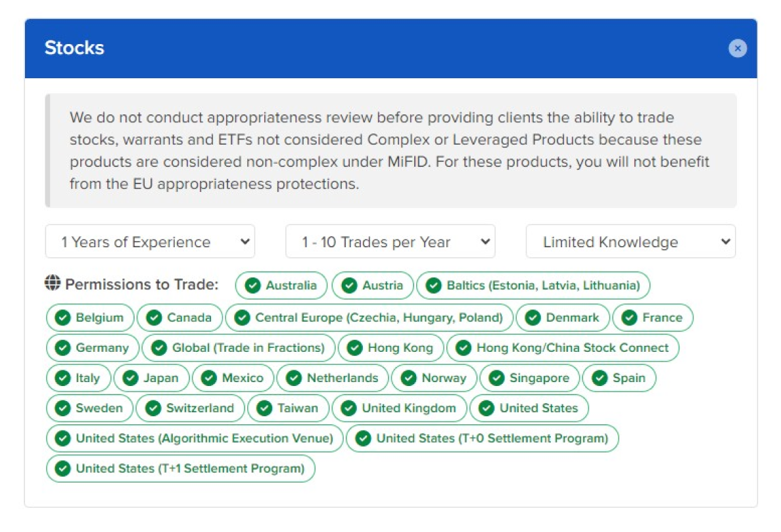Click the globe icon beside Permissions to Trade
Image resolution: width=781 pixels, height=532 pixels.
pos(53,283)
